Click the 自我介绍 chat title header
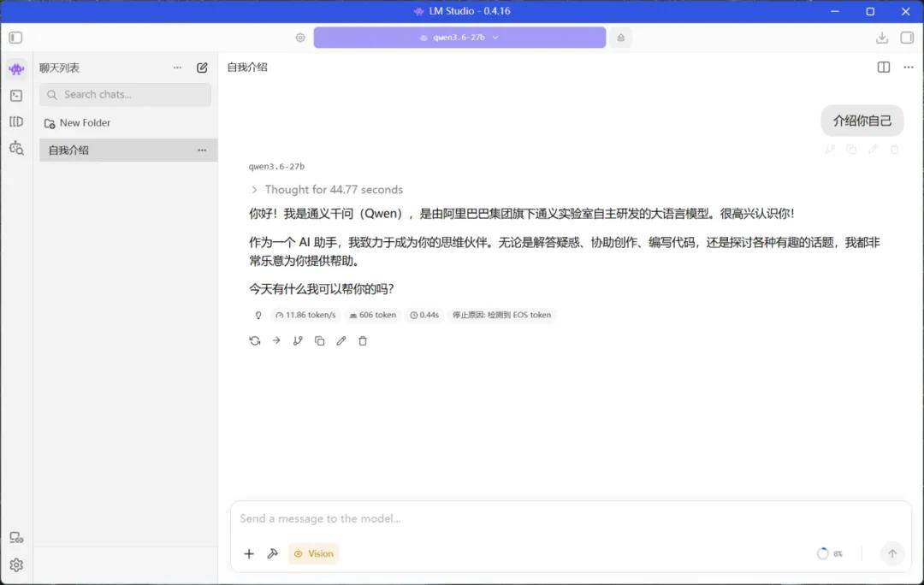The height and width of the screenshot is (585, 924). click(247, 68)
